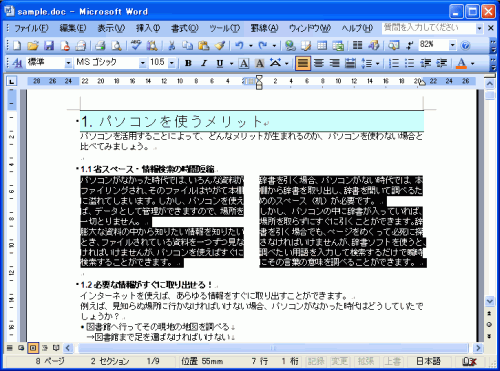Select the Format Painter brush
Viewport: 500px width, 371px height.
tap(220, 45)
